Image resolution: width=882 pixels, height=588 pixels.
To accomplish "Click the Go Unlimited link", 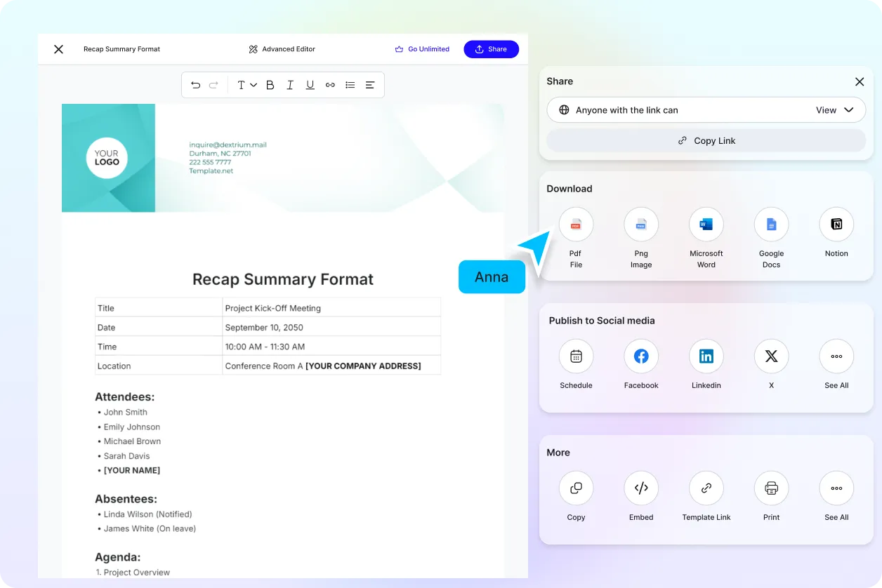I will pos(422,49).
